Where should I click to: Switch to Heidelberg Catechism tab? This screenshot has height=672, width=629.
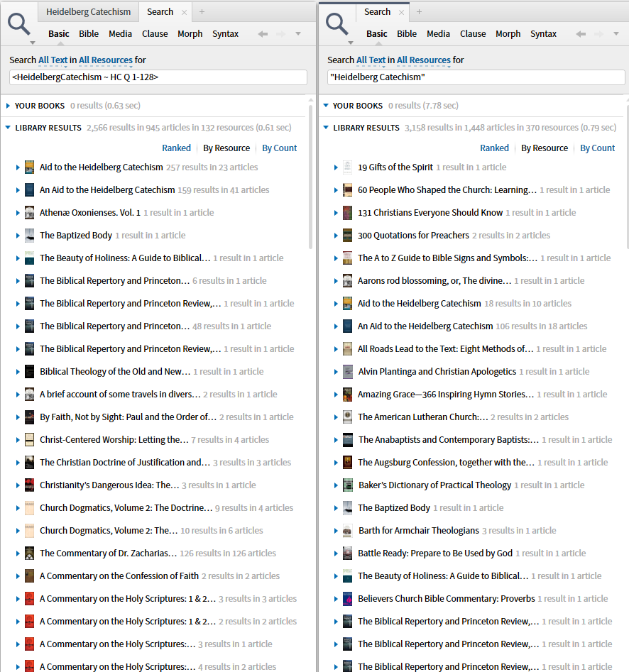click(88, 12)
